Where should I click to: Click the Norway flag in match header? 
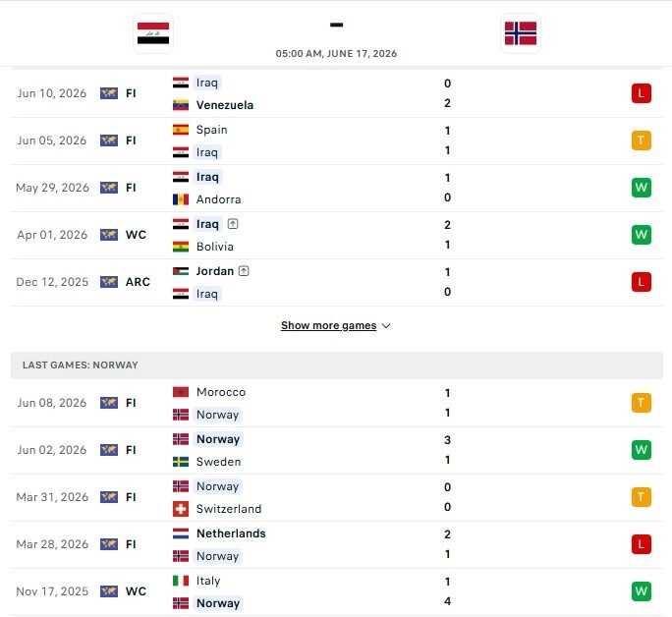click(x=521, y=33)
